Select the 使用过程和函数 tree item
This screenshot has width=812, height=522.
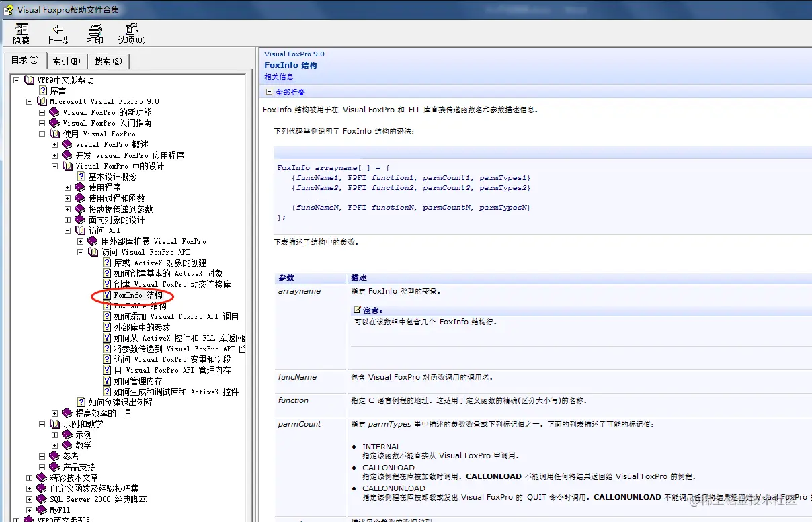click(x=116, y=198)
